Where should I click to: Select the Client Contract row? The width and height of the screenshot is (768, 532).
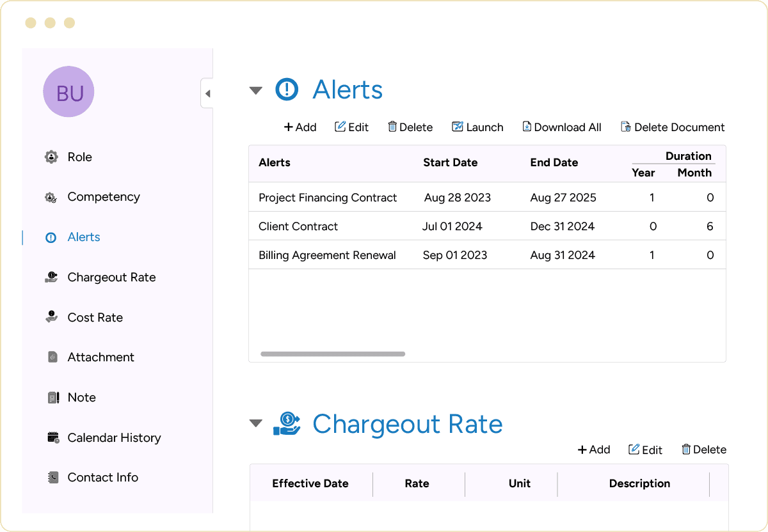coord(298,226)
